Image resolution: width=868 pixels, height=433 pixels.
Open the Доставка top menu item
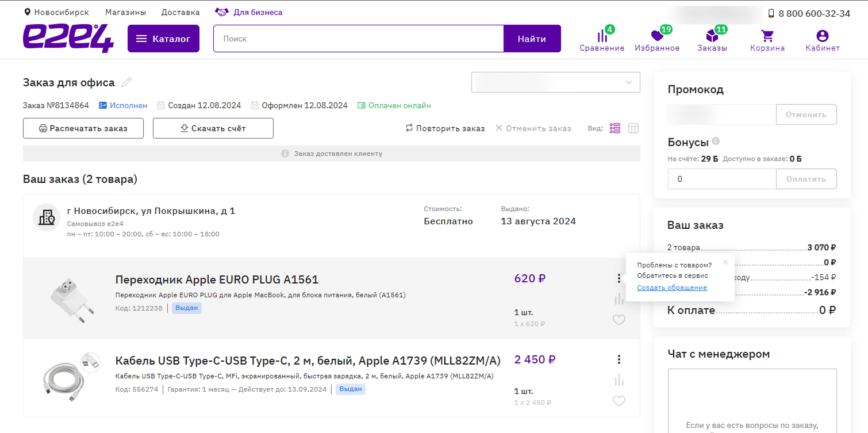point(180,12)
